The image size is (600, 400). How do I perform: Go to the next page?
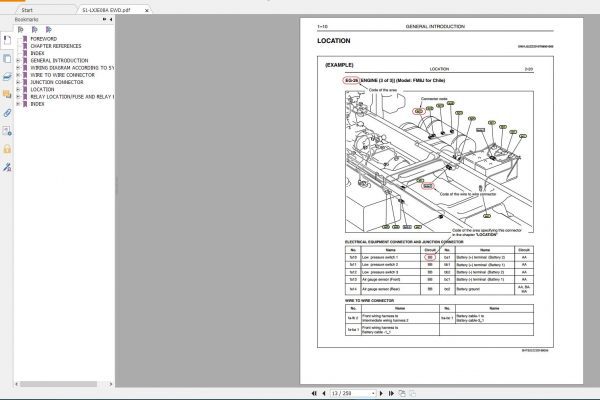(x=381, y=393)
